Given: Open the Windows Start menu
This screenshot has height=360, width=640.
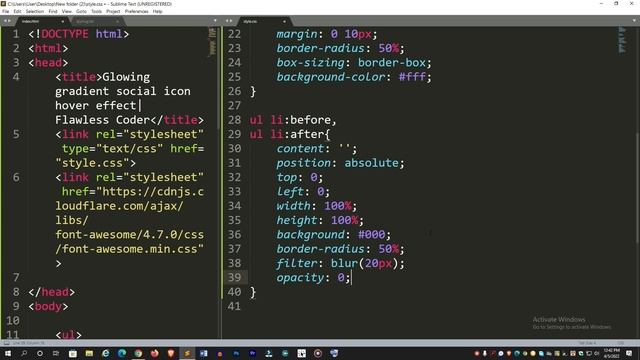Looking at the screenshot, I should 8,353.
